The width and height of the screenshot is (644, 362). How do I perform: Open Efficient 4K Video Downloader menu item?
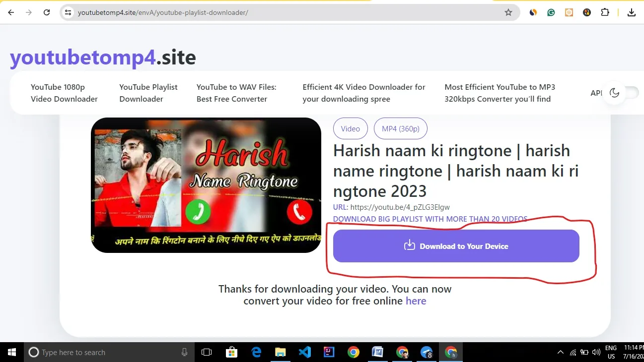click(x=364, y=93)
